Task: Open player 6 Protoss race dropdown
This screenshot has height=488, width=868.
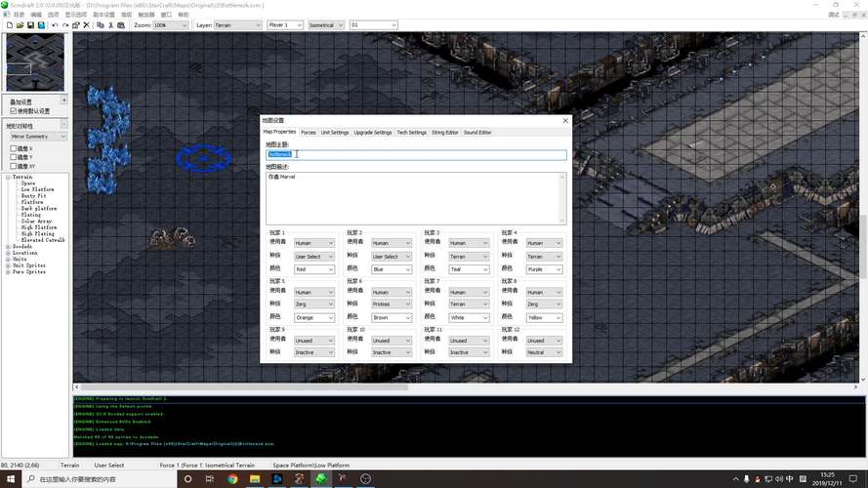Action: (392, 305)
